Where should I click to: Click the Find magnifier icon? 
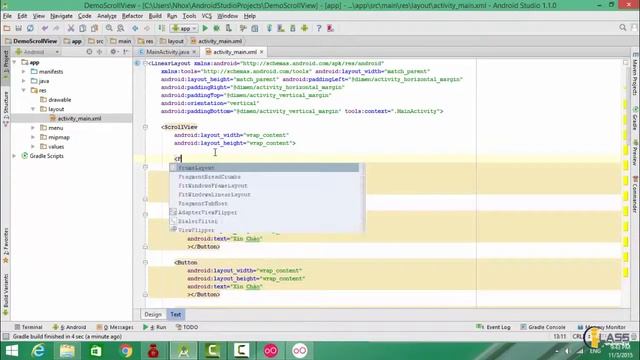pos(109,28)
